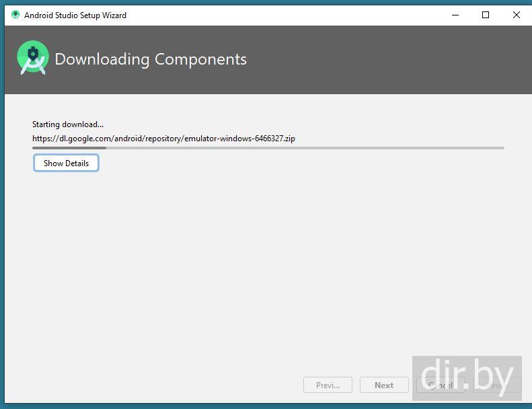The height and width of the screenshot is (409, 532).
Task: Click the emulator-windows zip download URL
Action: point(163,139)
